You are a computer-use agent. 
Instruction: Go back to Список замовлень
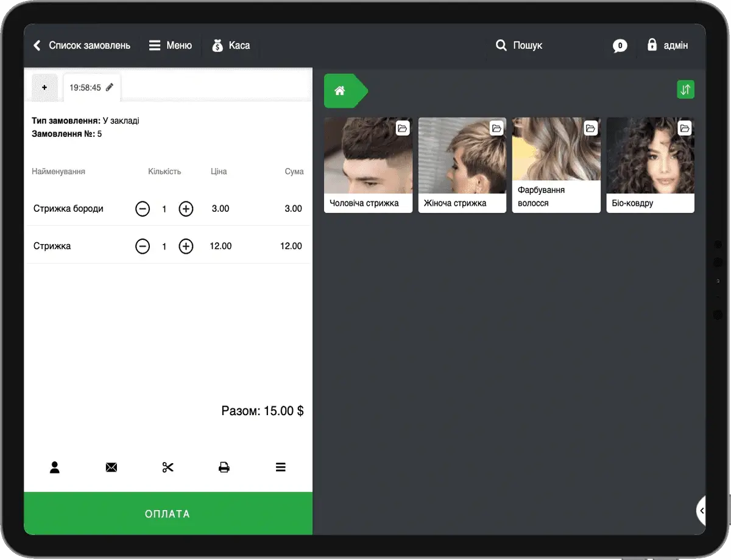82,46
